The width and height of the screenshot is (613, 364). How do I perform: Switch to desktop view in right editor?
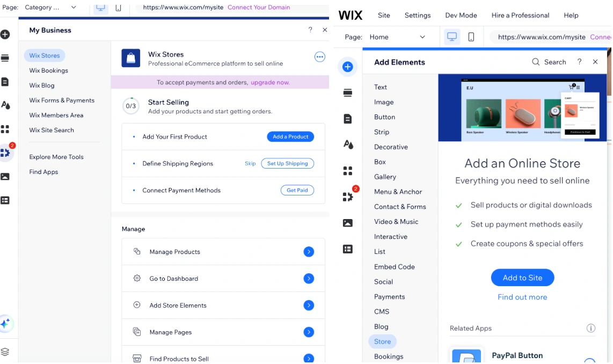point(452,37)
